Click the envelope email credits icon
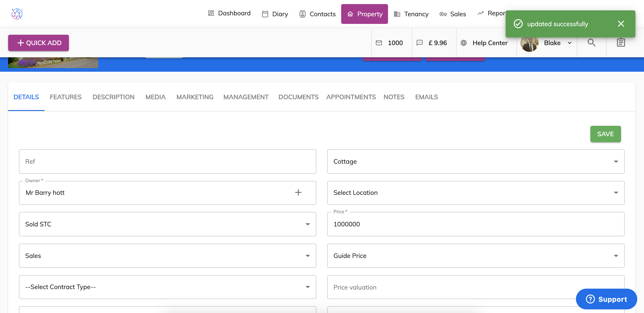The width and height of the screenshot is (644, 313). click(x=379, y=43)
